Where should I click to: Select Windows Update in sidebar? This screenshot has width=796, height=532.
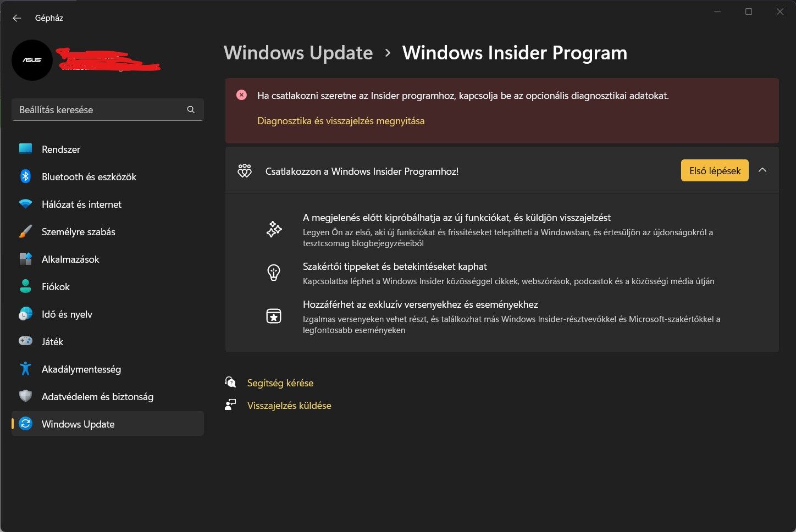click(x=108, y=424)
